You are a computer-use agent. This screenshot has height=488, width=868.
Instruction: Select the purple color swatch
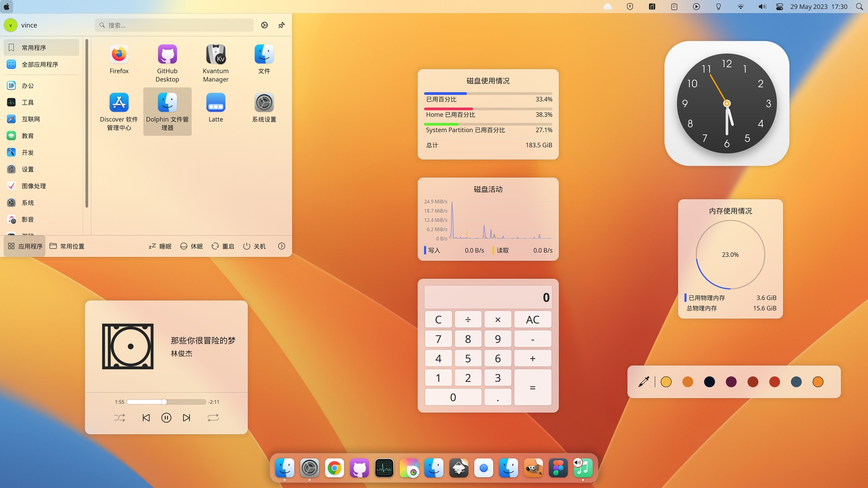[x=731, y=382]
